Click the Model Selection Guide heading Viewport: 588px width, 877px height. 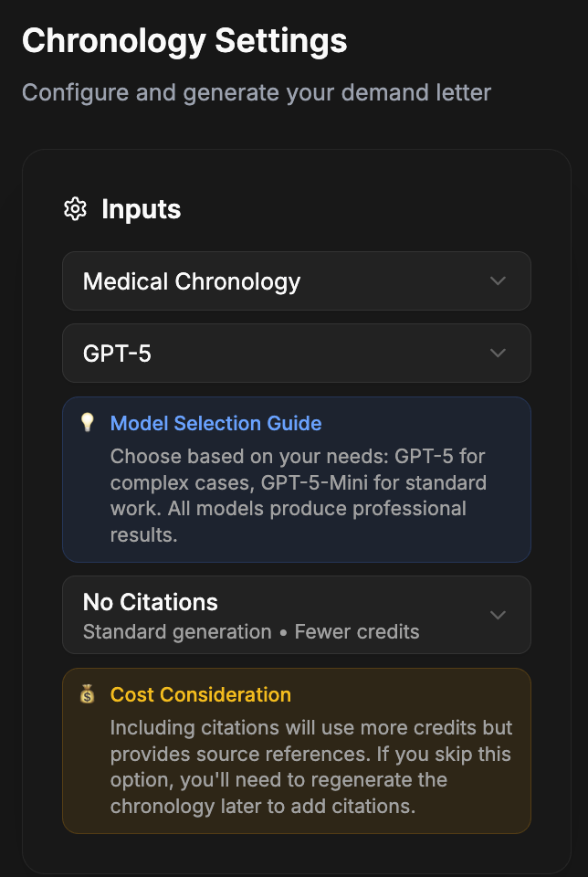pos(215,423)
